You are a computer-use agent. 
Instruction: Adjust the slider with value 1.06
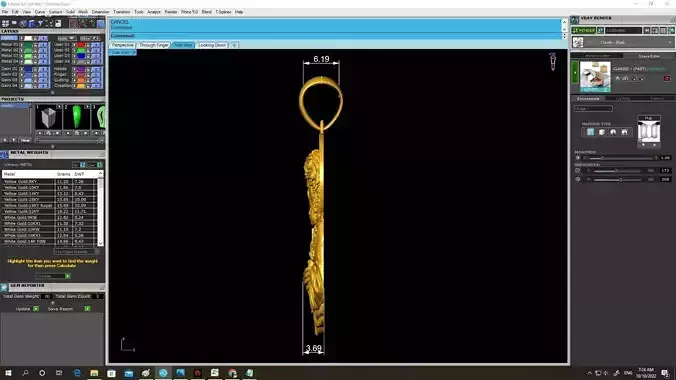[620, 158]
